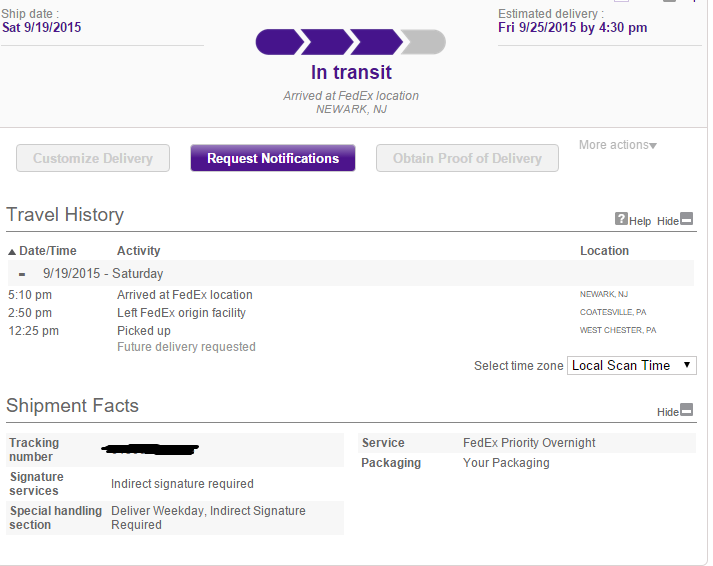This screenshot has height=566, width=713.
Task: Click the first purple progress segment
Action: point(276,42)
